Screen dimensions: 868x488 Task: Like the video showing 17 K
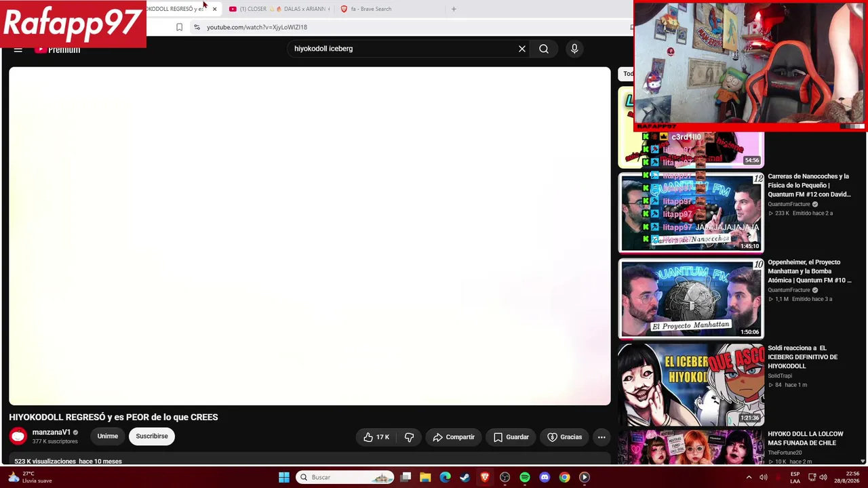click(x=376, y=437)
